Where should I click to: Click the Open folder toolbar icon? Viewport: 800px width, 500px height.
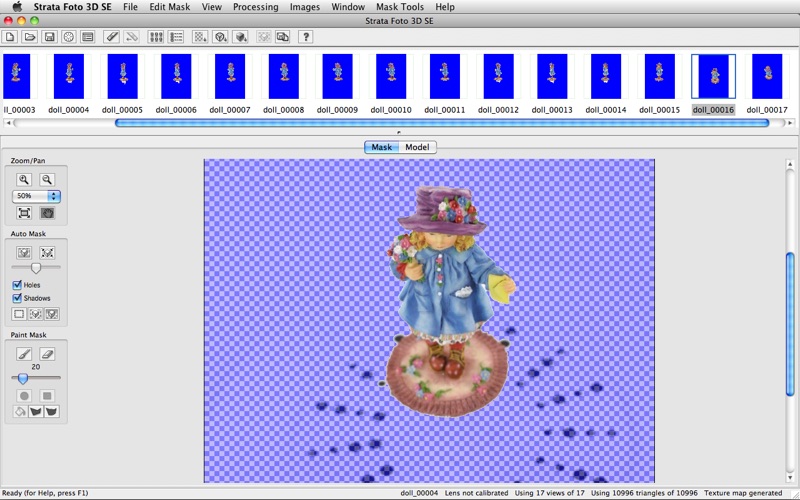[30, 37]
